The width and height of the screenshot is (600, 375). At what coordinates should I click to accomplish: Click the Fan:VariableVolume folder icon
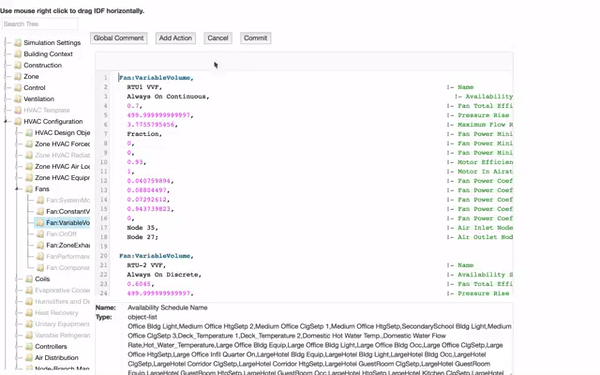tap(40, 223)
